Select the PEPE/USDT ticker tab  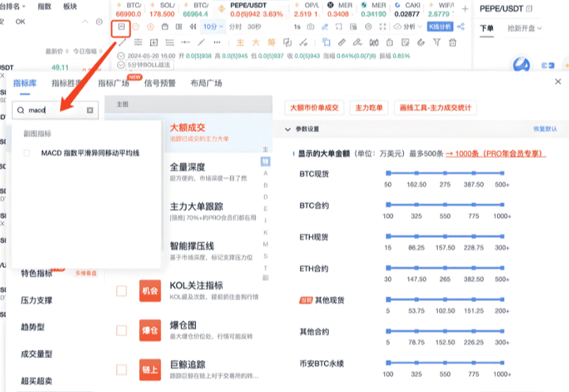pyautogui.click(x=251, y=9)
